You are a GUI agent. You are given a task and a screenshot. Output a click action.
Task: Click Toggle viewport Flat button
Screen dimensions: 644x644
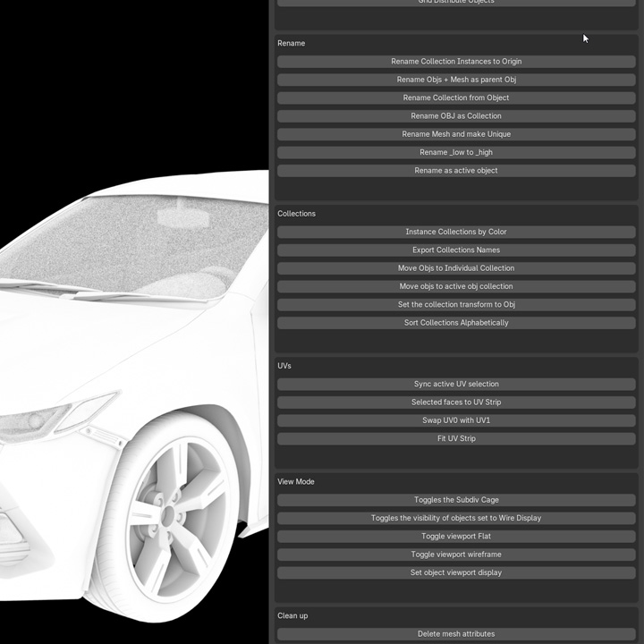click(x=456, y=537)
